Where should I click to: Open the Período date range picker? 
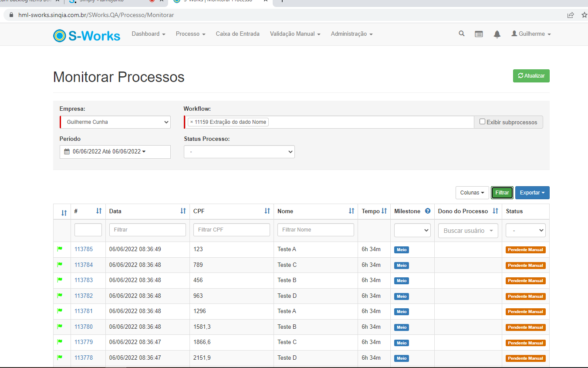click(x=115, y=152)
